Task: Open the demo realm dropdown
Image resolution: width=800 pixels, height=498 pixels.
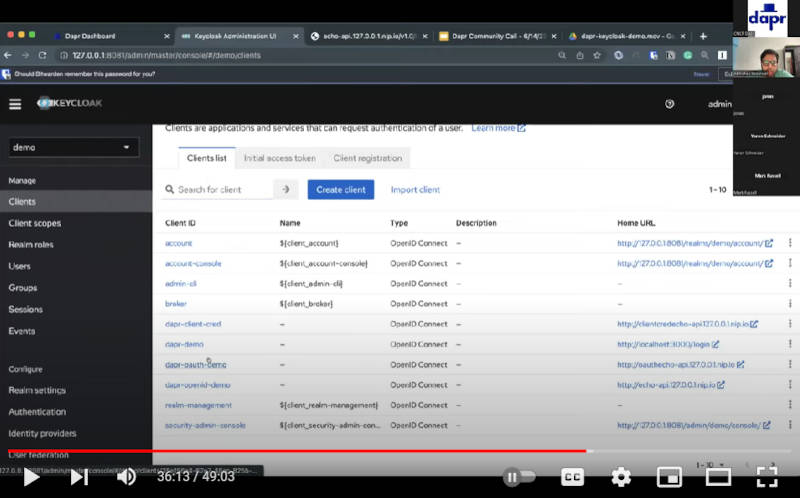Action: 73,147
